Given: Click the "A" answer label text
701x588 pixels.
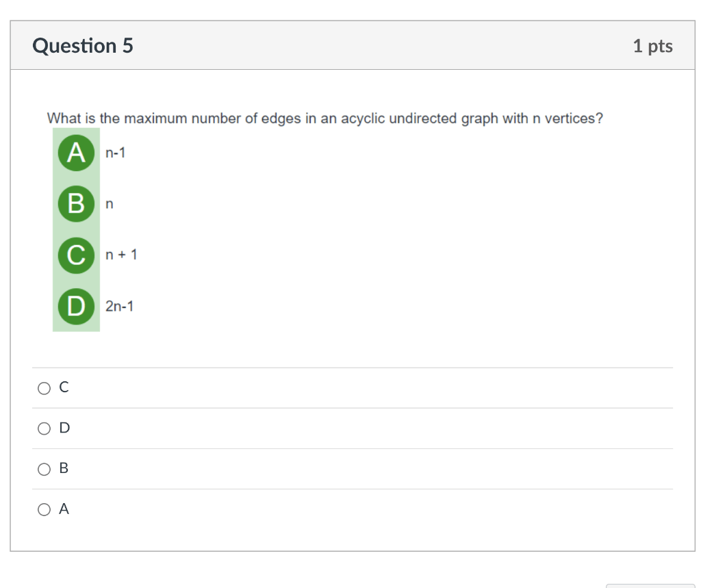Looking at the screenshot, I should point(64,509).
